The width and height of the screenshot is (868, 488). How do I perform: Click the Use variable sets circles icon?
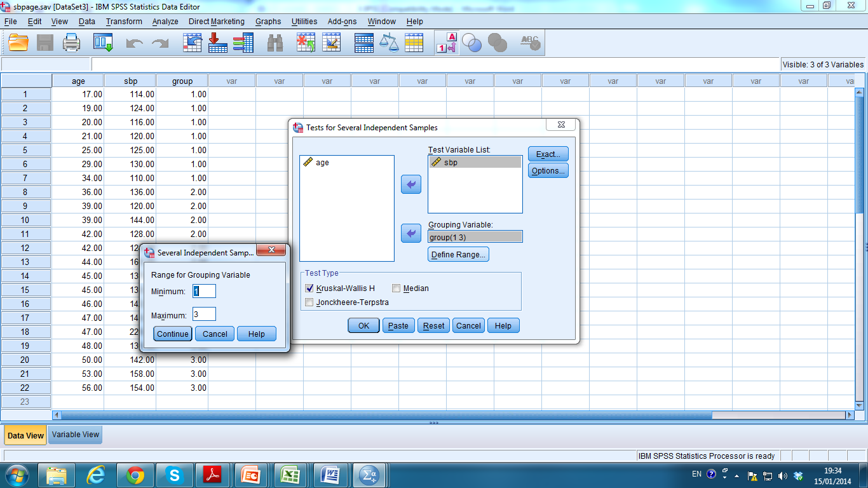472,43
